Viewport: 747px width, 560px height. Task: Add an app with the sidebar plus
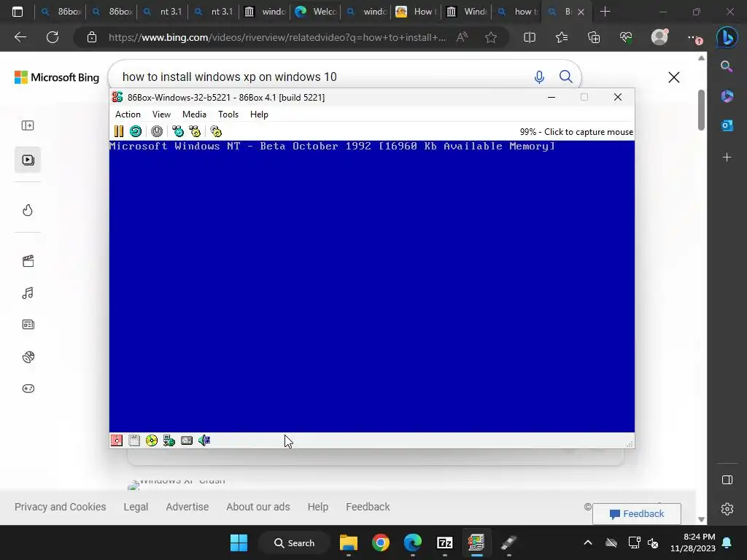point(727,157)
